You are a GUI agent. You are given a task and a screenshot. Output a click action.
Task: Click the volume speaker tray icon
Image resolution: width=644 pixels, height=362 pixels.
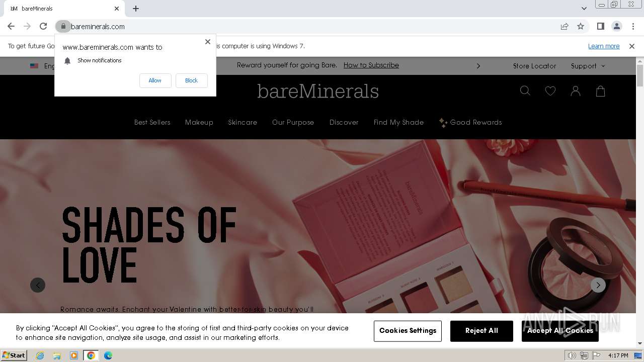tap(572, 355)
